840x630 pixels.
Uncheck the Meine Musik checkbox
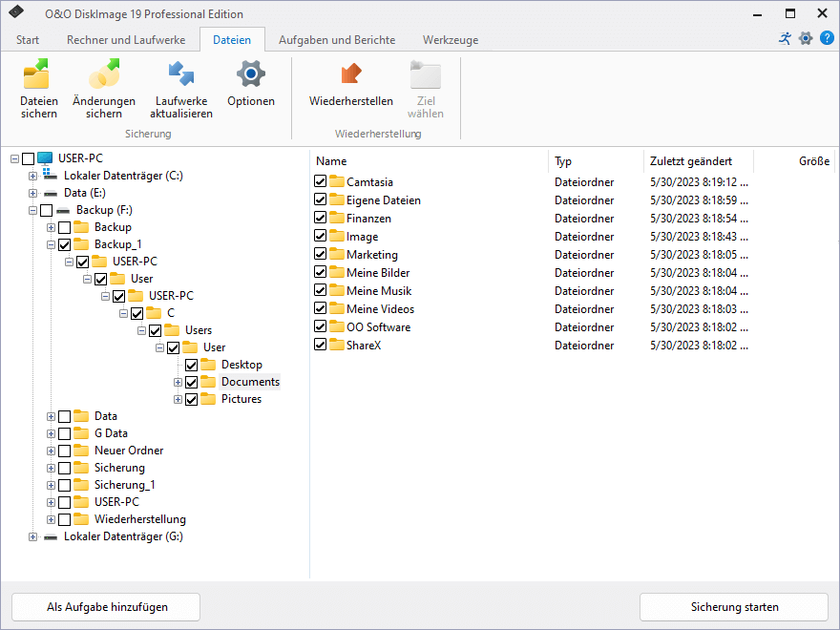click(321, 290)
